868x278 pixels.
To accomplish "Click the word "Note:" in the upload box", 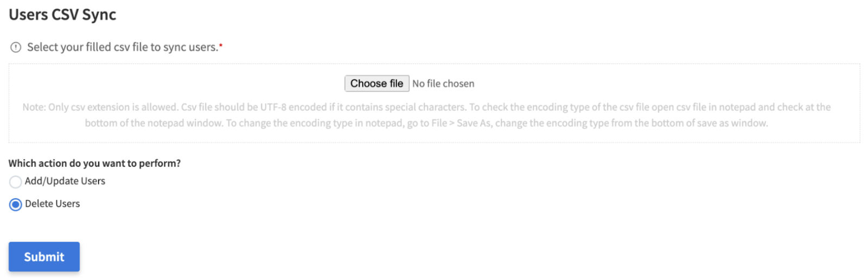I will point(34,108).
